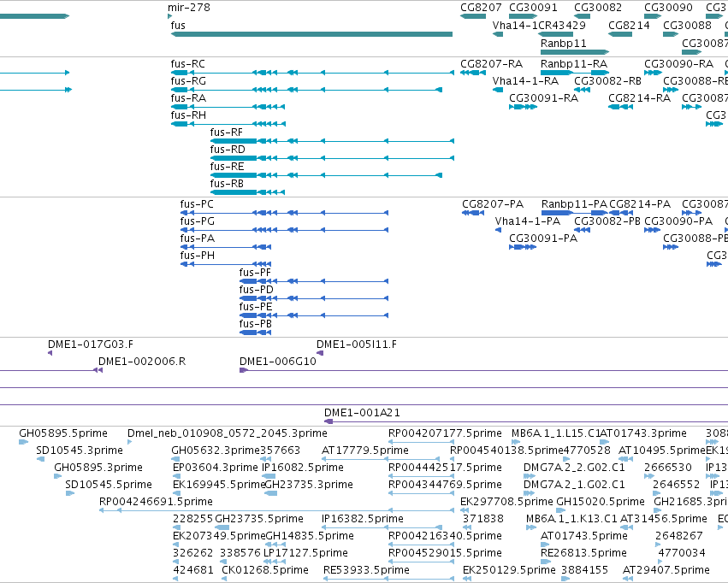Select protein fus-PG label
This screenshot has width=728, height=583.
tap(198, 221)
